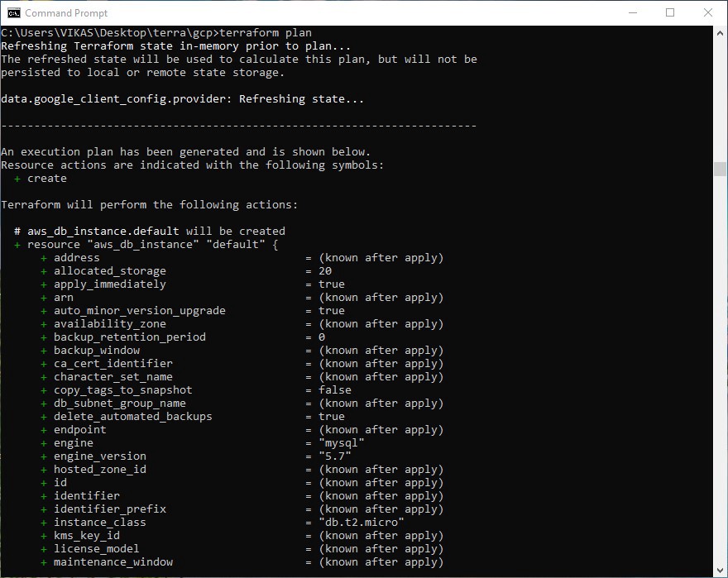Image resolution: width=728 pixels, height=578 pixels.
Task: Close the Command Prompt window
Action: click(707, 12)
